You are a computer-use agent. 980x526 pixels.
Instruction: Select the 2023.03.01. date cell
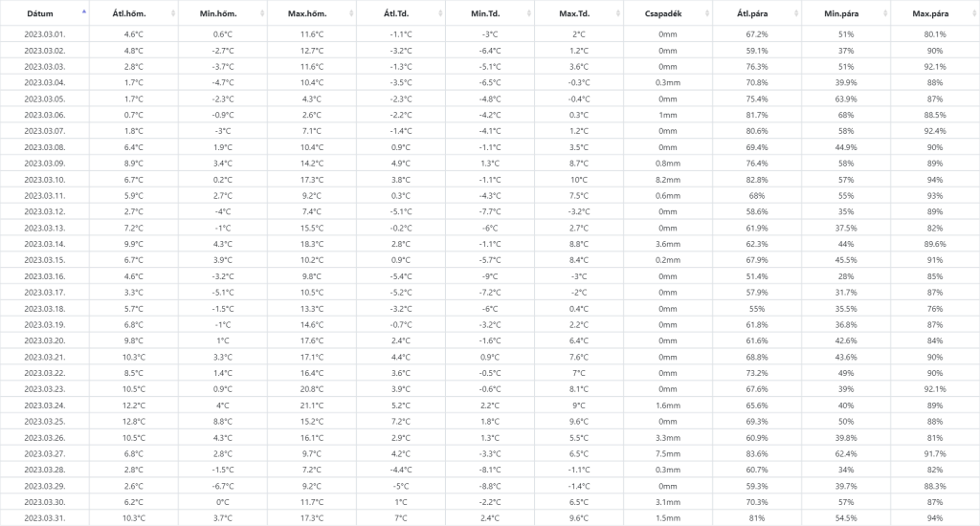(x=45, y=33)
